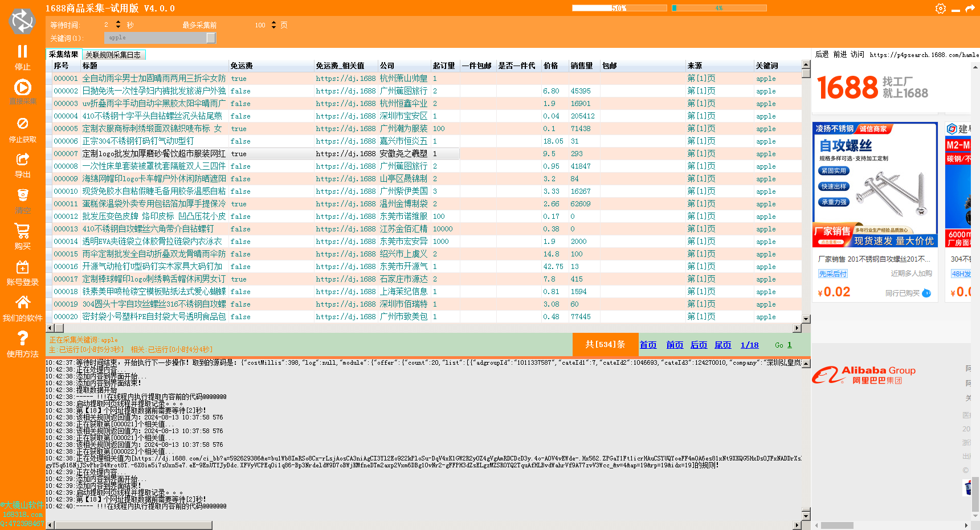Decrease the 等待时间 wait time value
980x530 pixels.
pyautogui.click(x=118, y=27)
